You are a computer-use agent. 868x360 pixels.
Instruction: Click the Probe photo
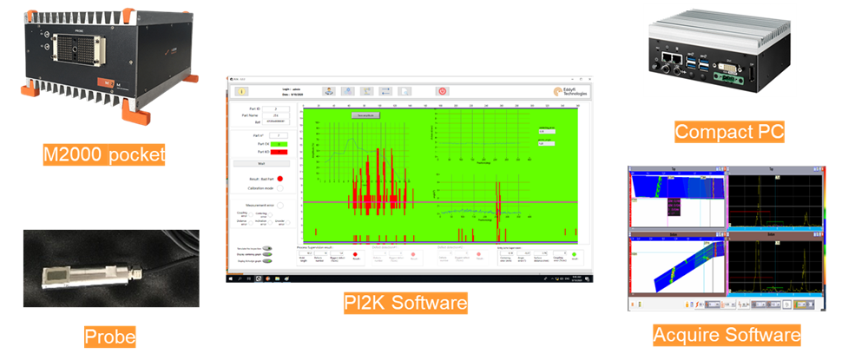111,268
